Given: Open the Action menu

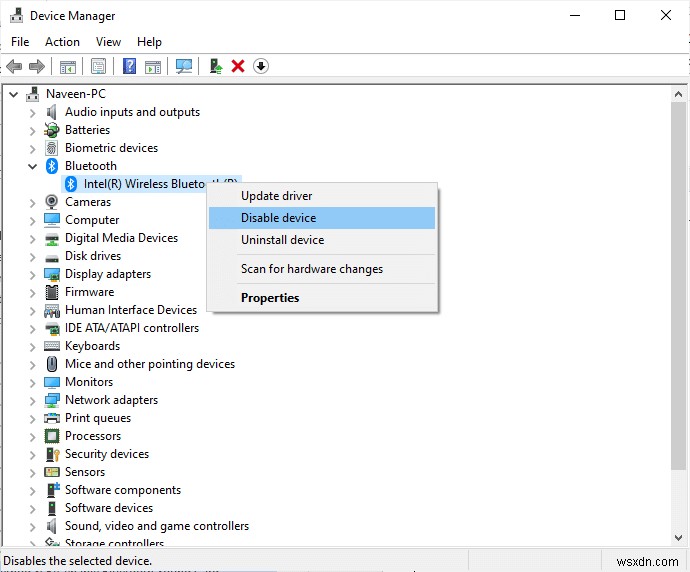Looking at the screenshot, I should (62, 42).
